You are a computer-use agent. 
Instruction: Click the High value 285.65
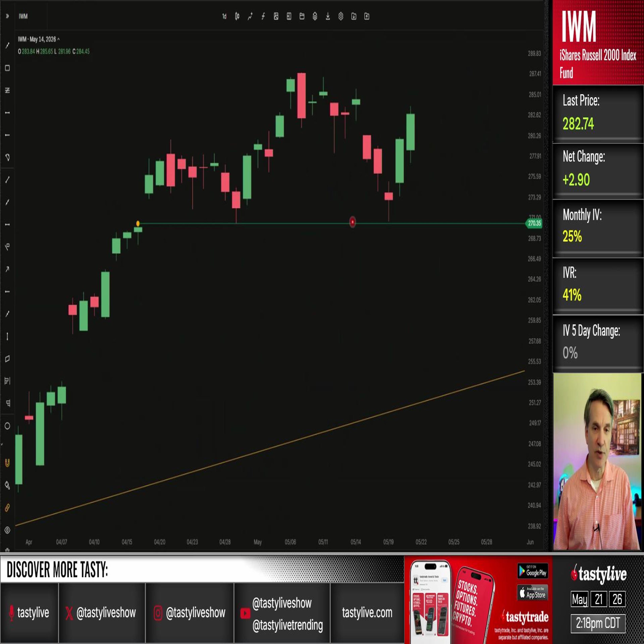(x=47, y=51)
